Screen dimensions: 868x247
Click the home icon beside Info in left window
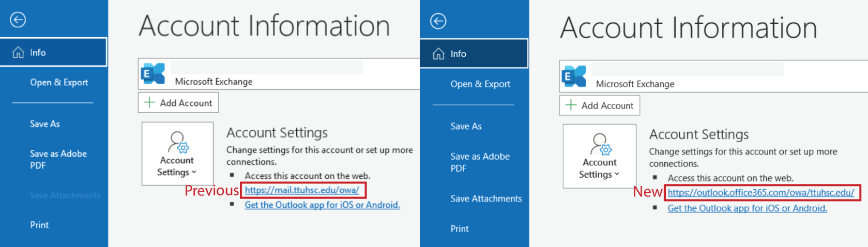[x=18, y=53]
